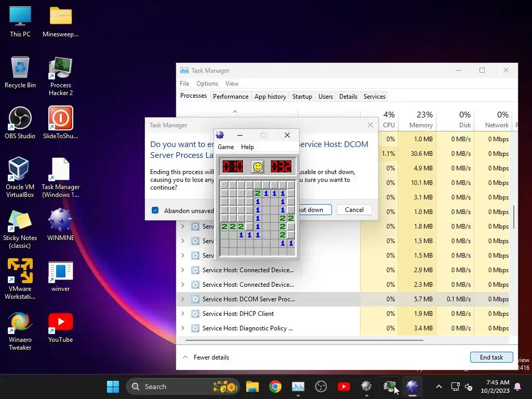This screenshot has width=532, height=399.
Task: Select the WINMINE desktop icon
Action: 60,224
